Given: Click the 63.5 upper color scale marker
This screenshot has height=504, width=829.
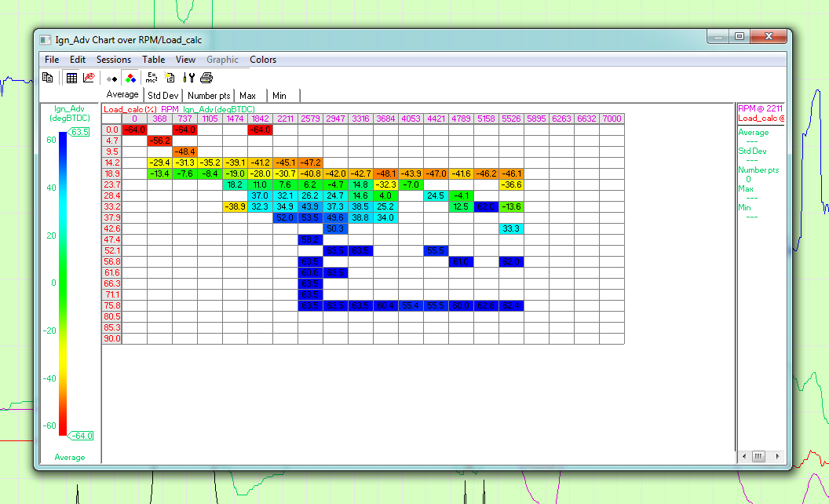Looking at the screenshot, I should click(x=79, y=133).
